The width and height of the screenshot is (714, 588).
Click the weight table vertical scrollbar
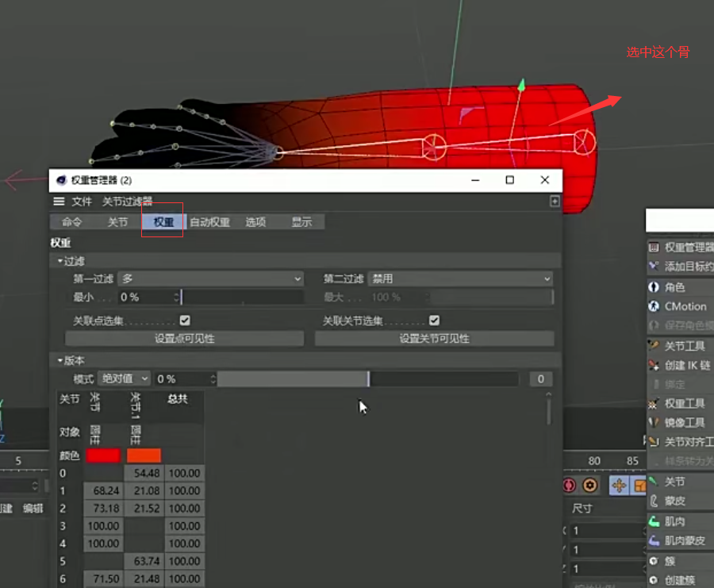pyautogui.click(x=549, y=410)
